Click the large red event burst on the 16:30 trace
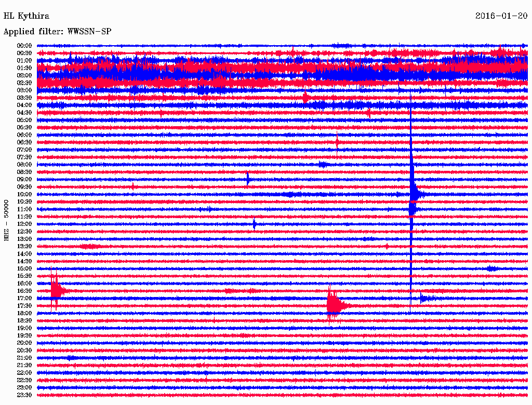 tap(58, 290)
